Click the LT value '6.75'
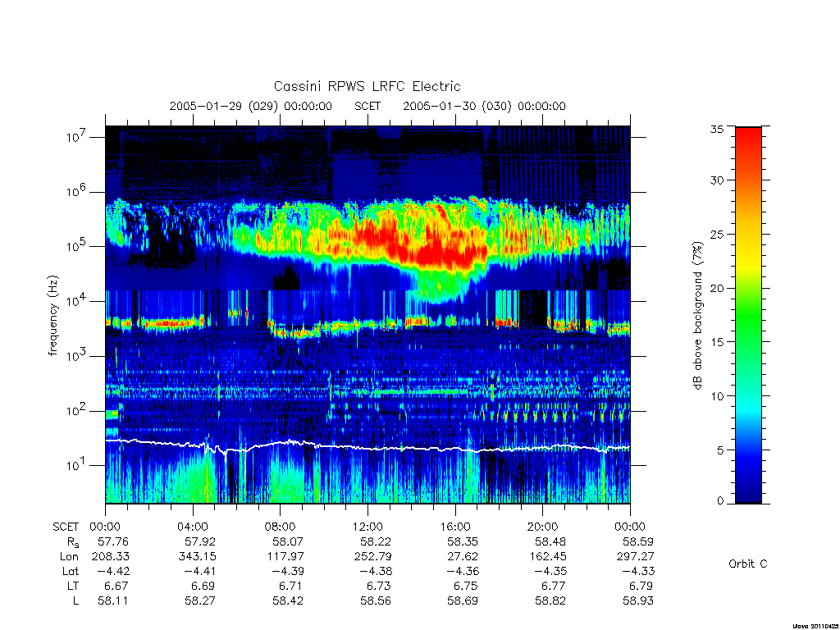The height and width of the screenshot is (630, 840). (x=467, y=586)
